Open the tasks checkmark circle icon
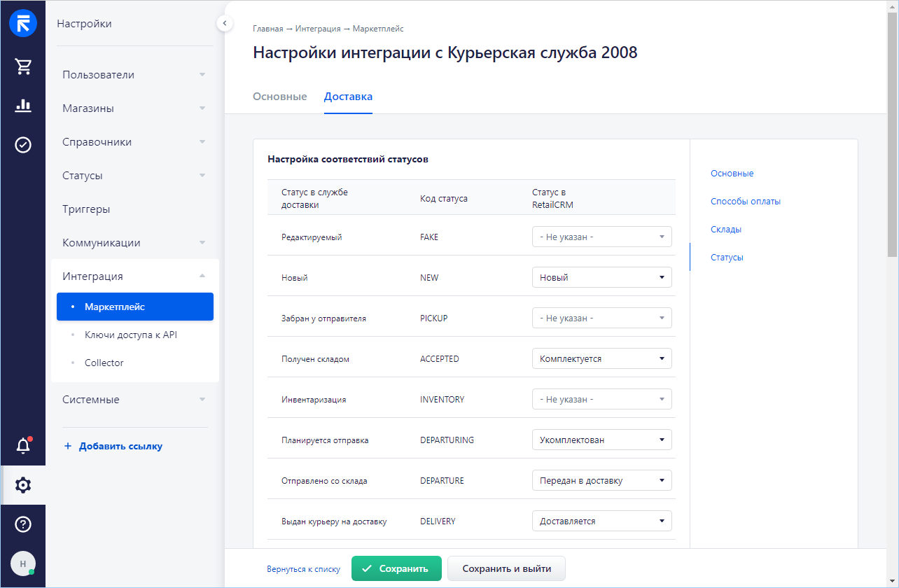This screenshot has height=588, width=899. pyautogui.click(x=23, y=145)
